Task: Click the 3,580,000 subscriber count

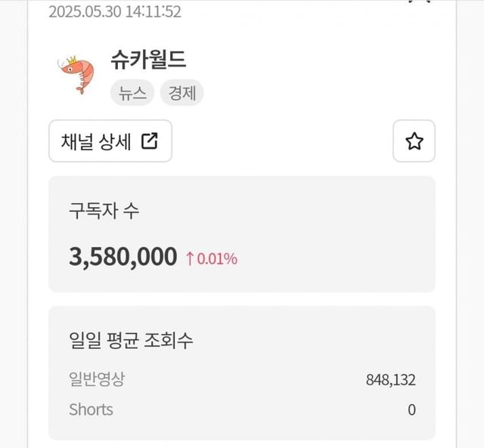Action: 123,257
